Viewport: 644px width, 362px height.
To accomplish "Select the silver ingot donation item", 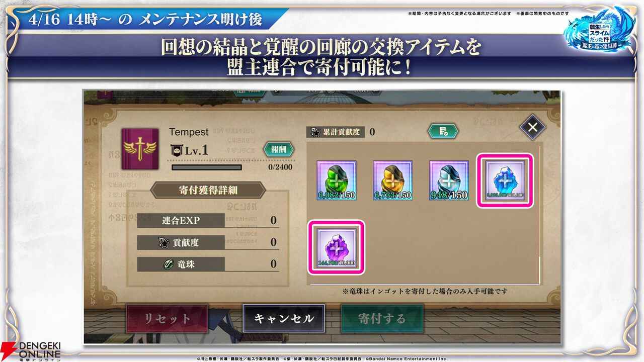I will [449, 180].
